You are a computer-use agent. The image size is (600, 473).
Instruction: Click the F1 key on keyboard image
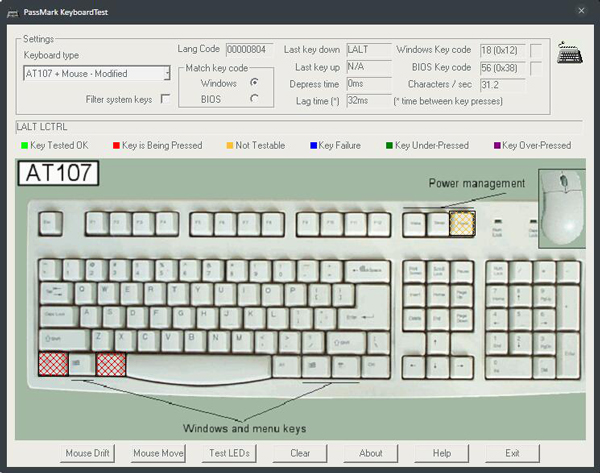coord(97,224)
